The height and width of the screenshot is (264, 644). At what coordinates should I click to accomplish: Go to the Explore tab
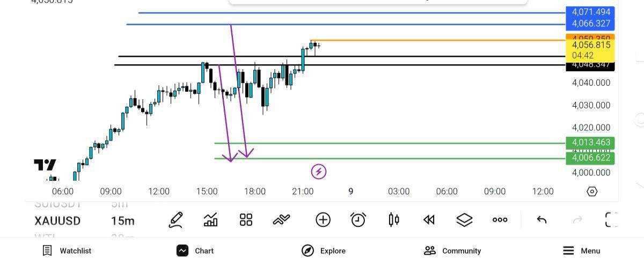(324, 251)
